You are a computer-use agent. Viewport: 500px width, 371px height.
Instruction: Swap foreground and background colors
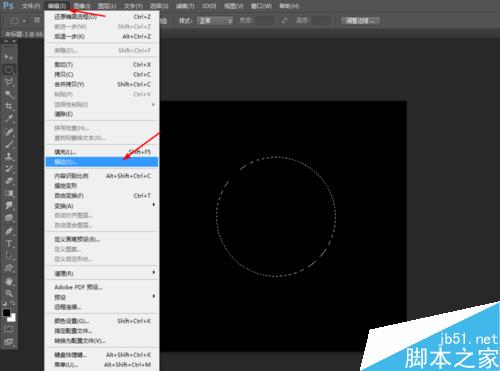[x=13, y=304]
